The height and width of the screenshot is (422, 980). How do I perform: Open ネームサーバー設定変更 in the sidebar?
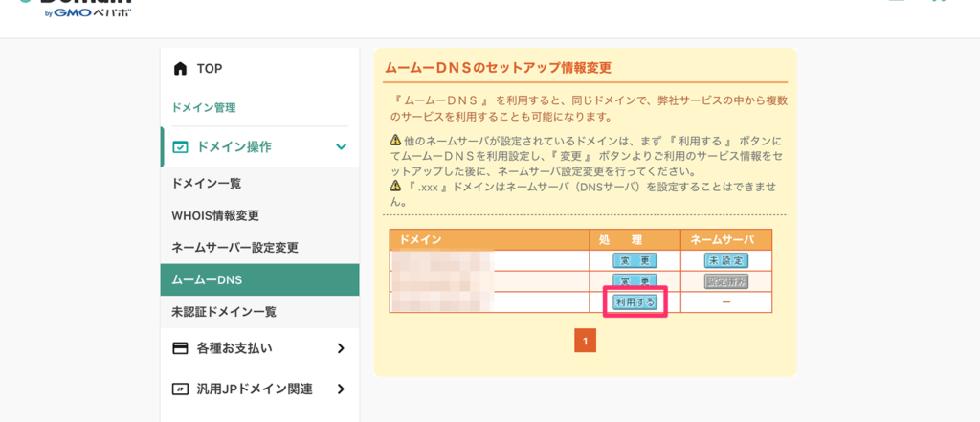tap(260, 248)
